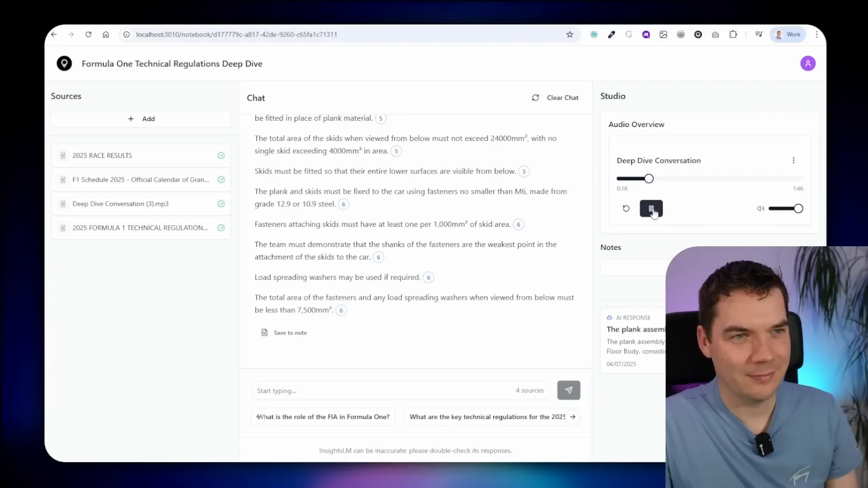Viewport: 868px width, 488px height.
Task: Click the browser forward arrow
Action: [x=71, y=34]
